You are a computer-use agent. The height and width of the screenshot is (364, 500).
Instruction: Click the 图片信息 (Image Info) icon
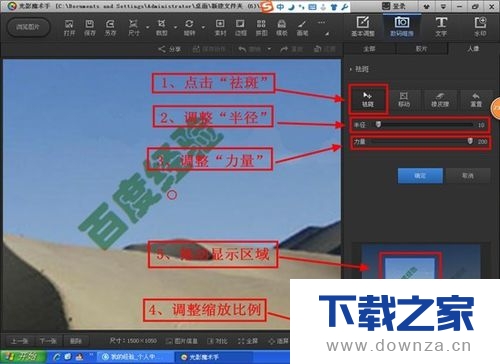[182, 341]
